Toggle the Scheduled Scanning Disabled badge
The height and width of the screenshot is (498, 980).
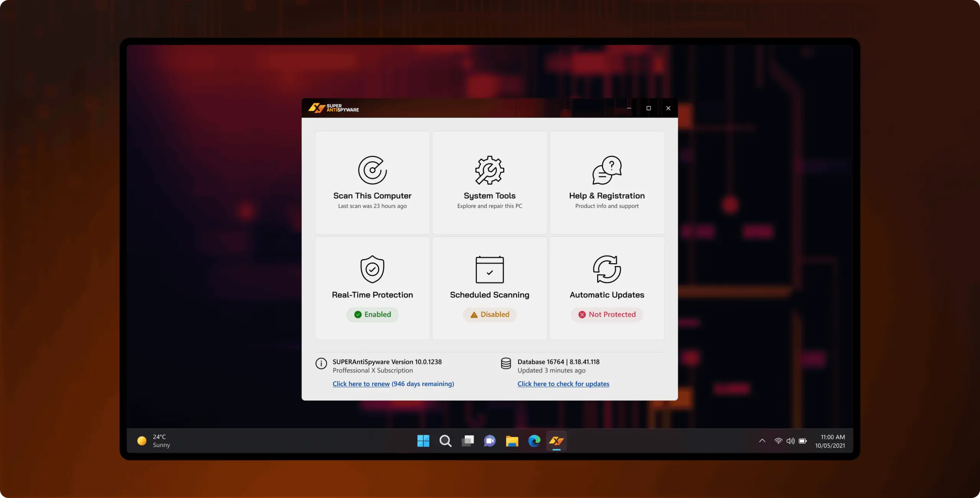coord(490,314)
